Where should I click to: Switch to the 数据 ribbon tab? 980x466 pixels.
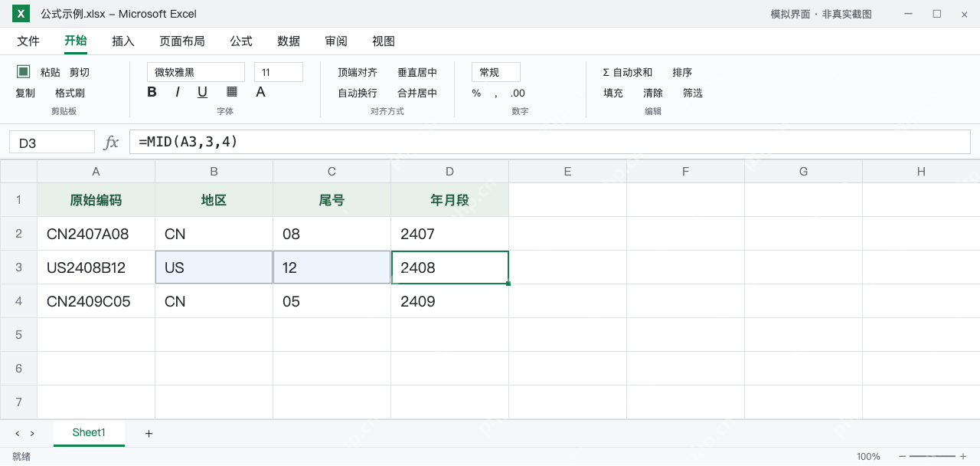click(x=289, y=41)
